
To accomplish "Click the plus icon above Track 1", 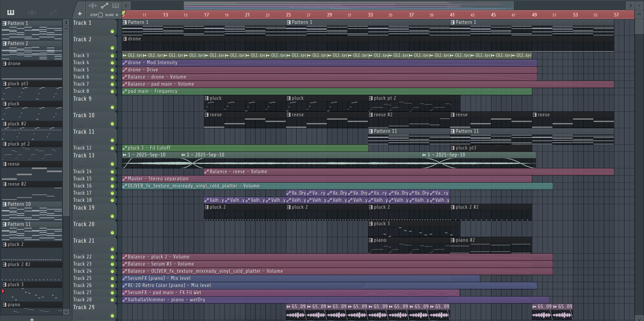I will [80, 14].
